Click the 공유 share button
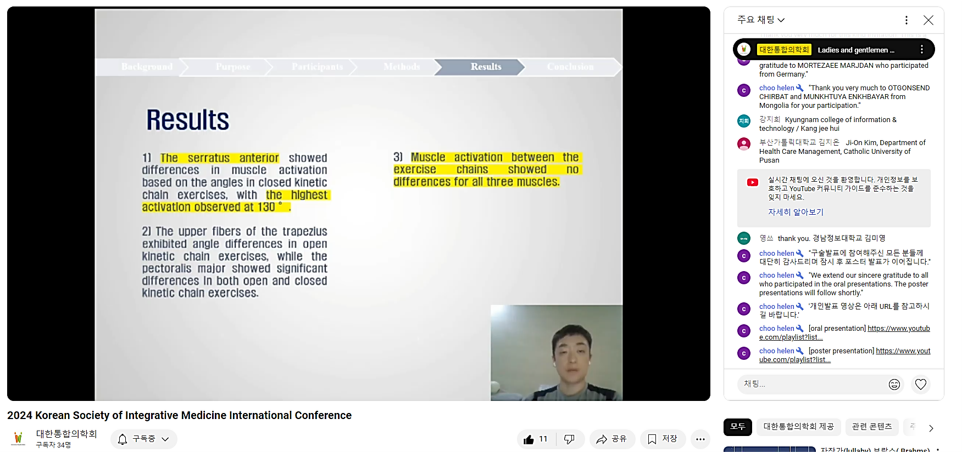 click(x=610, y=439)
